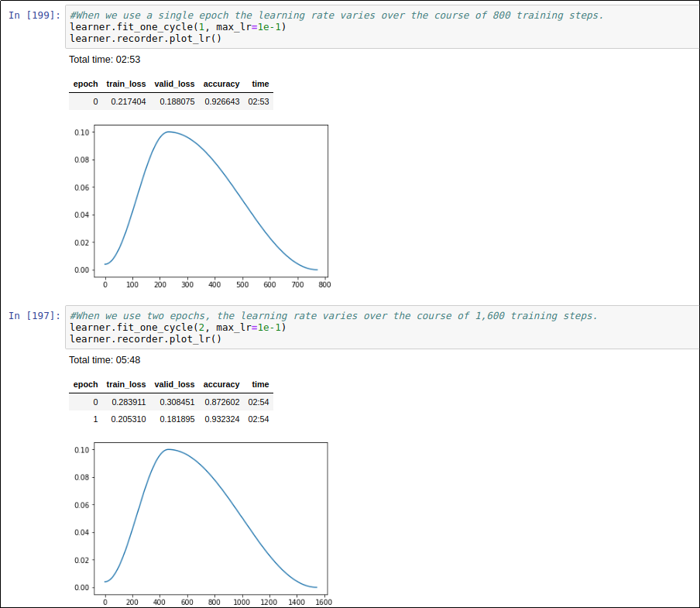
Task: Click valid_loss value 0.188075
Action: 177,102
